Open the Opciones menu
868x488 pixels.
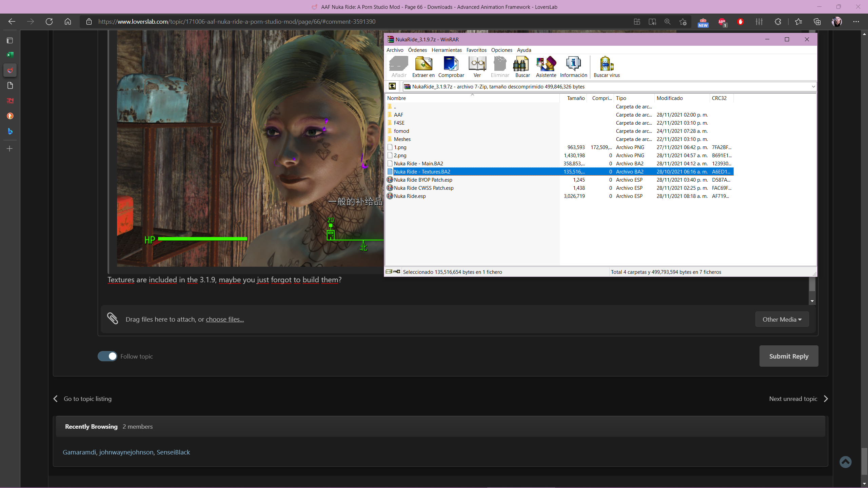pyautogui.click(x=501, y=50)
